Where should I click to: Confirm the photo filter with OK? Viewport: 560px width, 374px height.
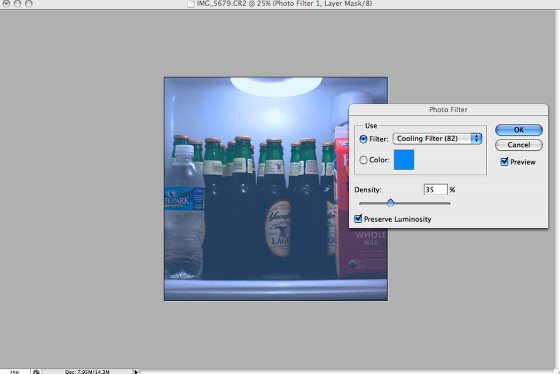[519, 130]
